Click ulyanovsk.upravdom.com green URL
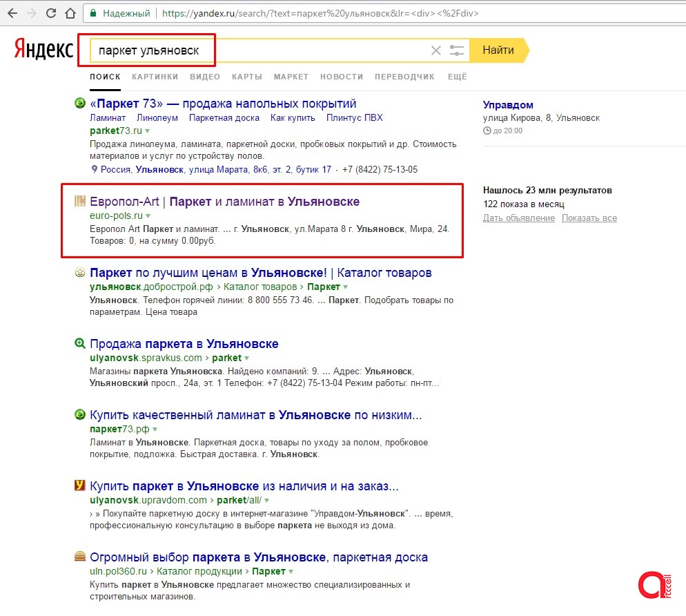Image resolution: width=686 pixels, height=616 pixels. 148,500
